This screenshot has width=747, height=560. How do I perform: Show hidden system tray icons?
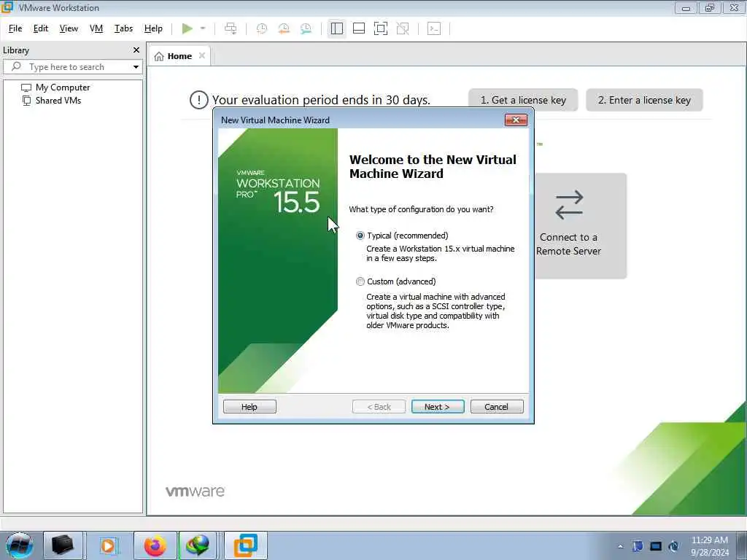(x=620, y=546)
